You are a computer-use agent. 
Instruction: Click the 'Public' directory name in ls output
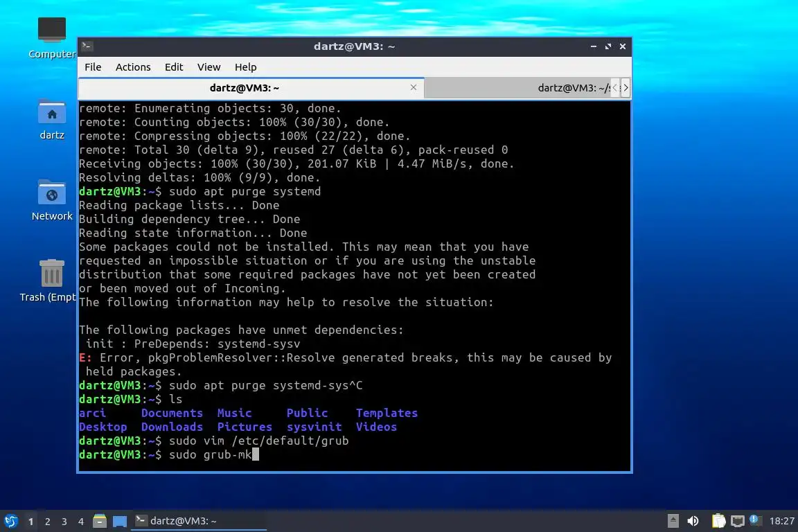point(308,413)
